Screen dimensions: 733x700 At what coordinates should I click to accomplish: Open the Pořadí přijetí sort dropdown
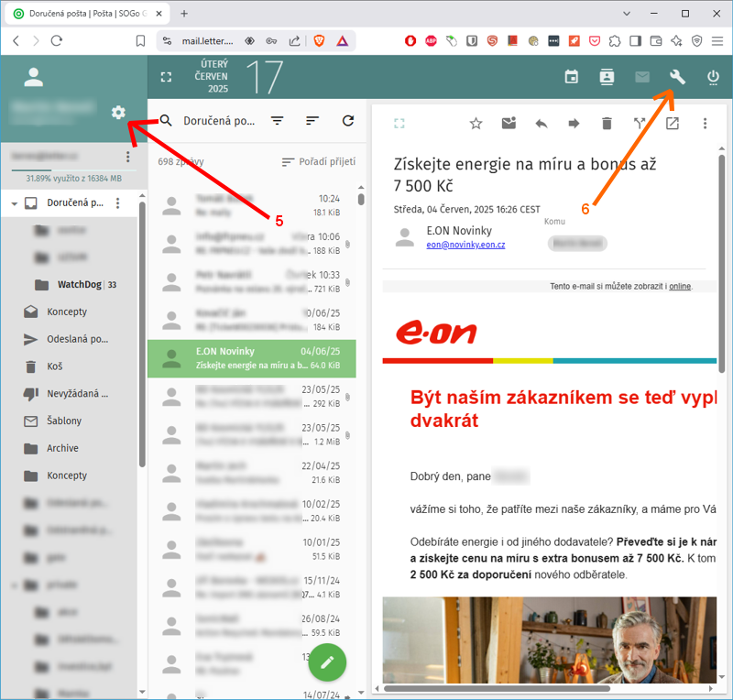click(x=318, y=162)
